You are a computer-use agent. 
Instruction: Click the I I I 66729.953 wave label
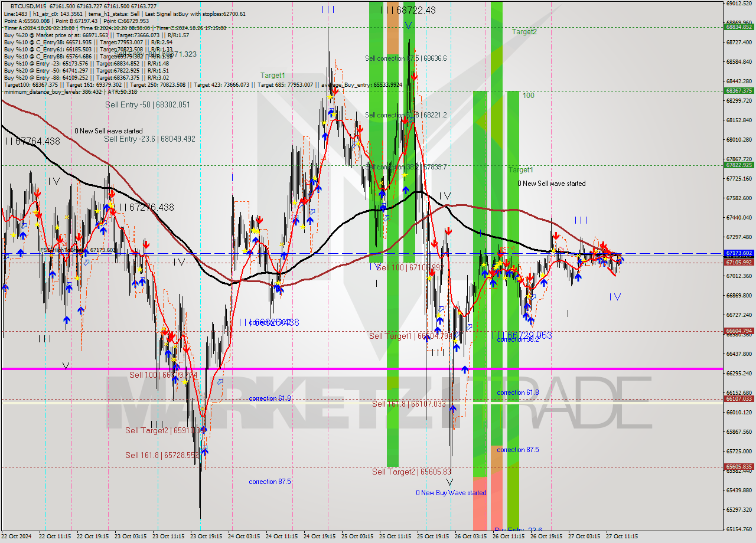coord(522,335)
